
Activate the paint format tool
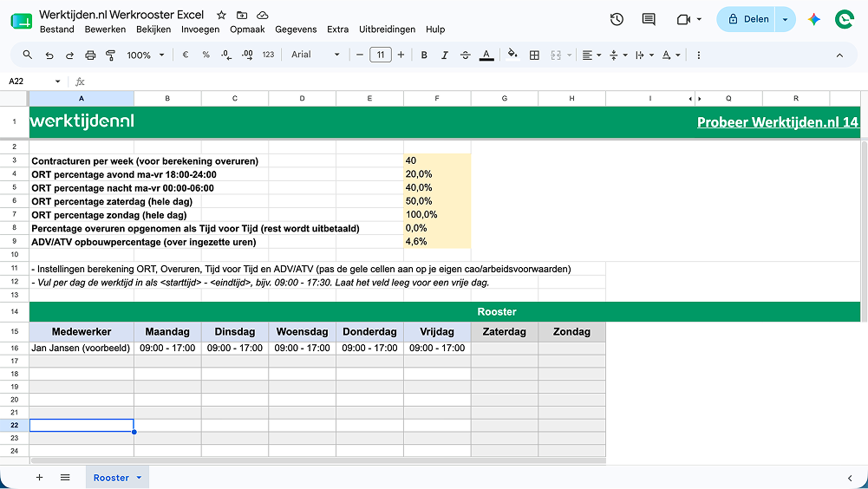coord(111,55)
